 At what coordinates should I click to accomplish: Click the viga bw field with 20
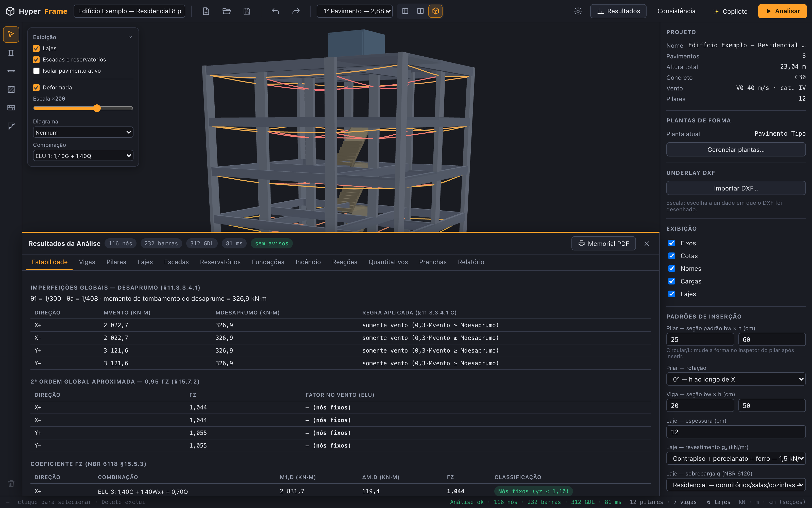coord(700,406)
